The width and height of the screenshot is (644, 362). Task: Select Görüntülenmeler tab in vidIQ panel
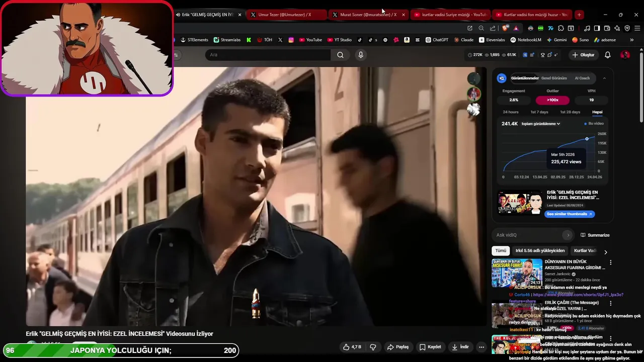pyautogui.click(x=525, y=78)
